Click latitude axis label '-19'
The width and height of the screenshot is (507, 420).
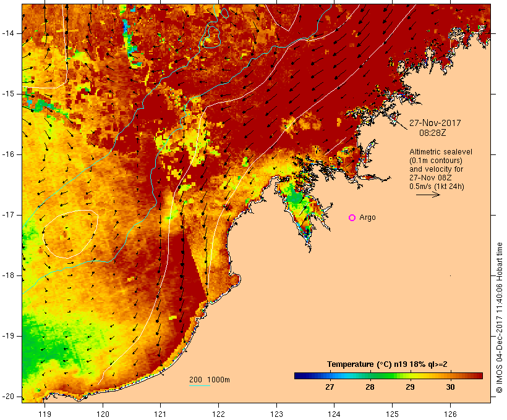pos(8,336)
